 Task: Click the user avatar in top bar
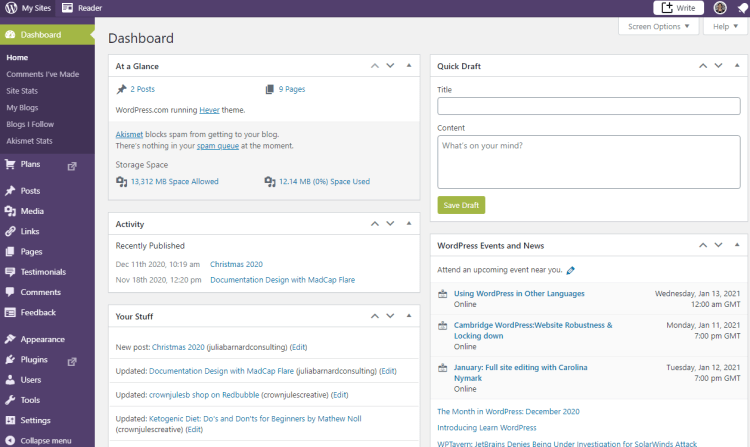[720, 8]
